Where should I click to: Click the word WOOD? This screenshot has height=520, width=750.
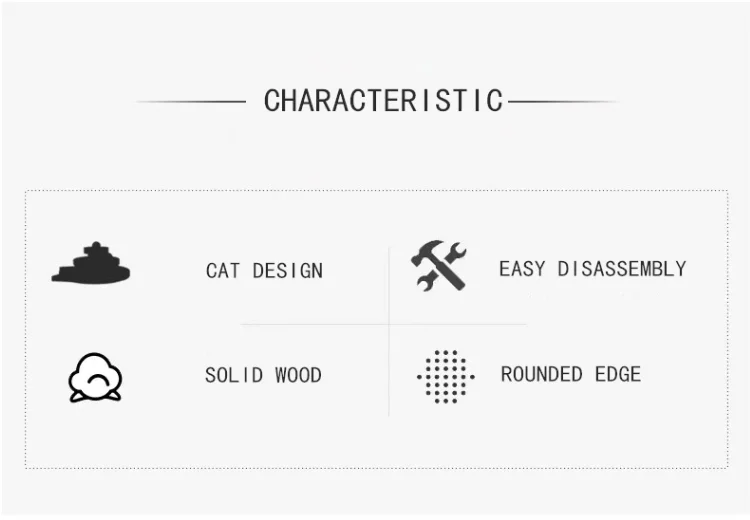coord(297,375)
